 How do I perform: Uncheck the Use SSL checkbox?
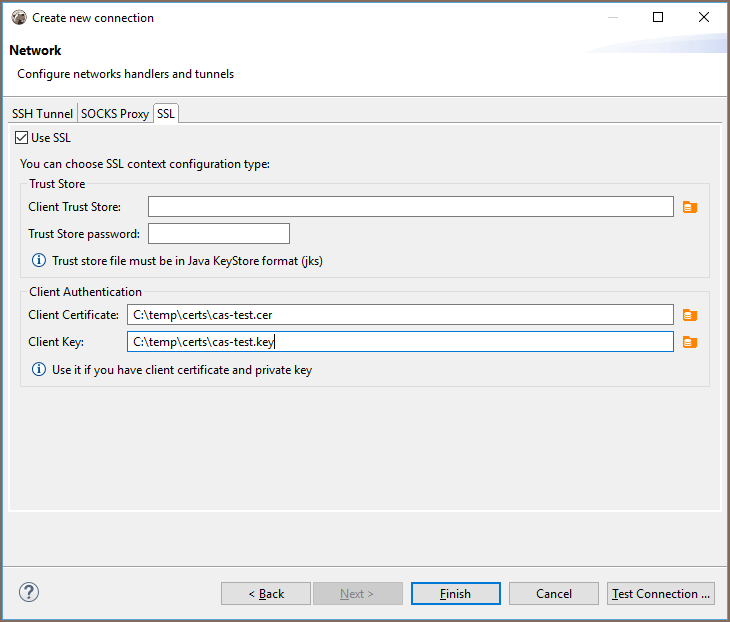coord(22,138)
